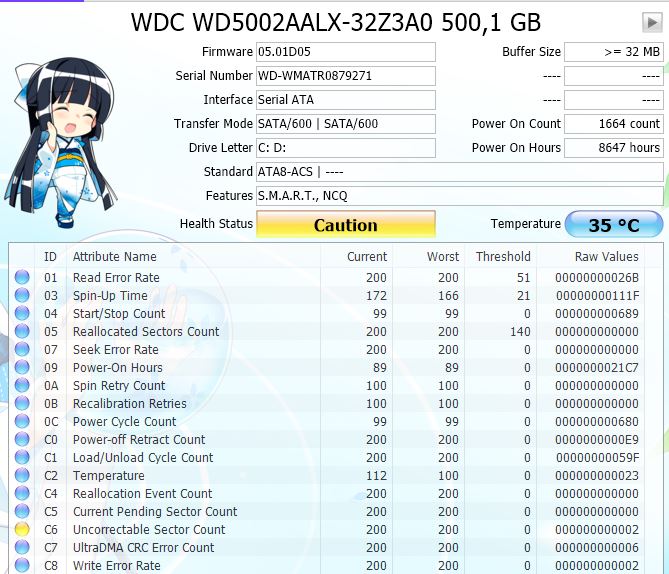Click the Transfer Mode field SATA/600

click(346, 124)
